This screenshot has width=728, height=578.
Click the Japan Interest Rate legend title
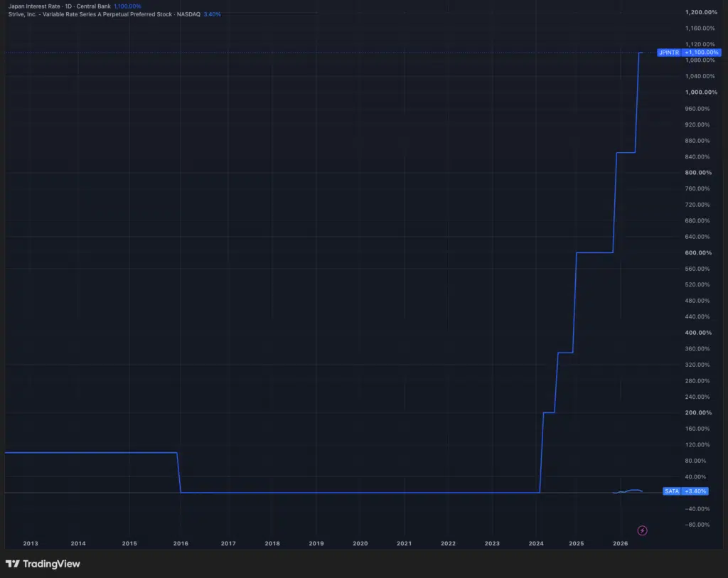point(60,6)
